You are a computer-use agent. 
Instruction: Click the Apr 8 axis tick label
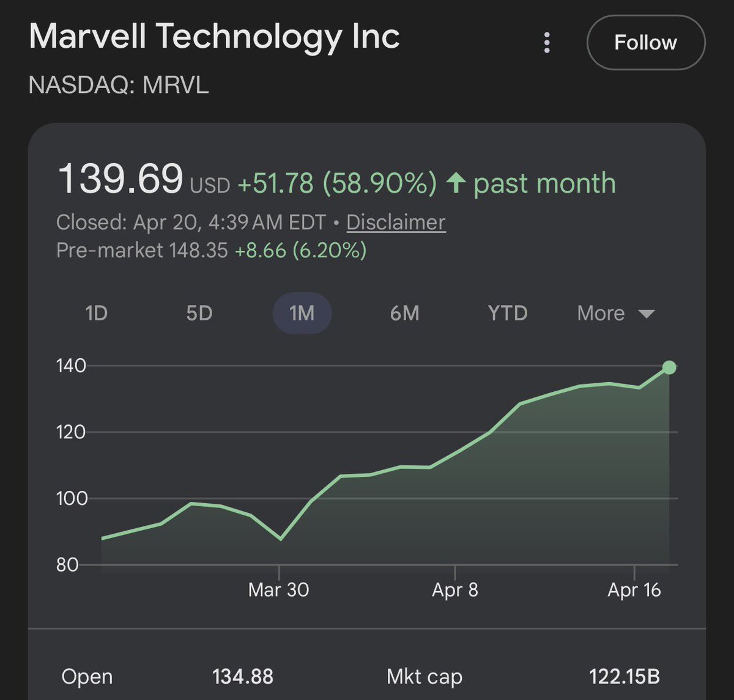tap(455, 590)
